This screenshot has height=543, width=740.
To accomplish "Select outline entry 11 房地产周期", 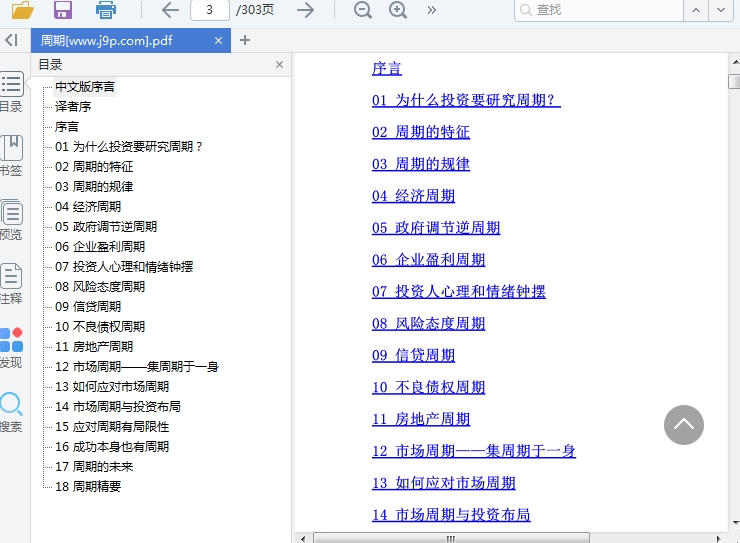I will [x=94, y=347].
